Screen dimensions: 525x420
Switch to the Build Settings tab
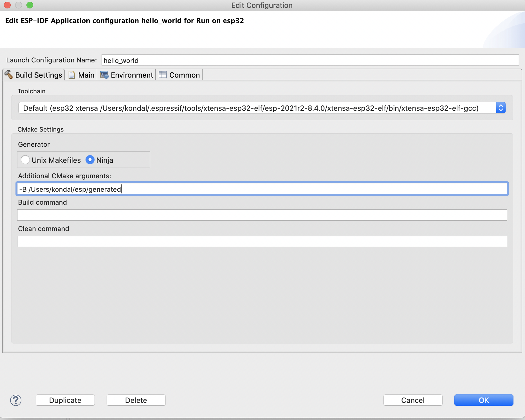[x=33, y=75]
